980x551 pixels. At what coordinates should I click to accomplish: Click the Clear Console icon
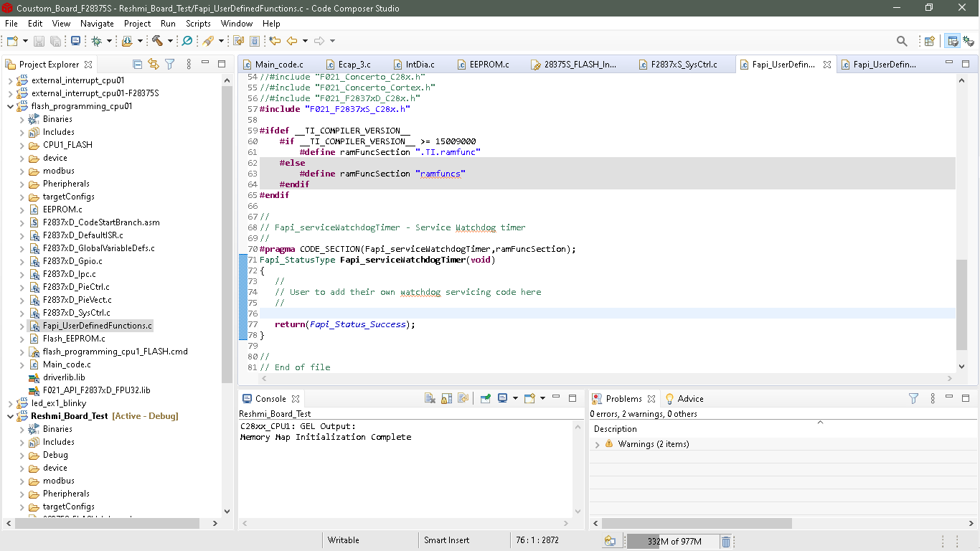pos(430,398)
